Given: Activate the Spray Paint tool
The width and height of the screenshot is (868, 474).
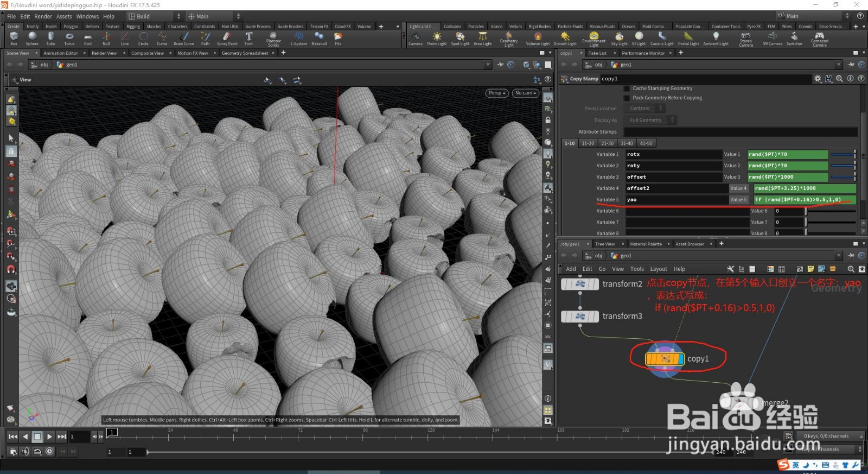Looking at the screenshot, I should pos(227,39).
